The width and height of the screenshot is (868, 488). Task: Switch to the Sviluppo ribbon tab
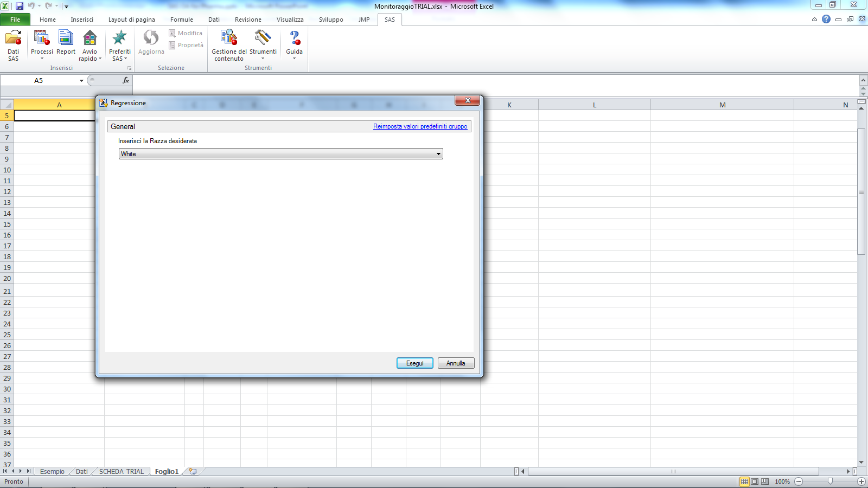[331, 20]
